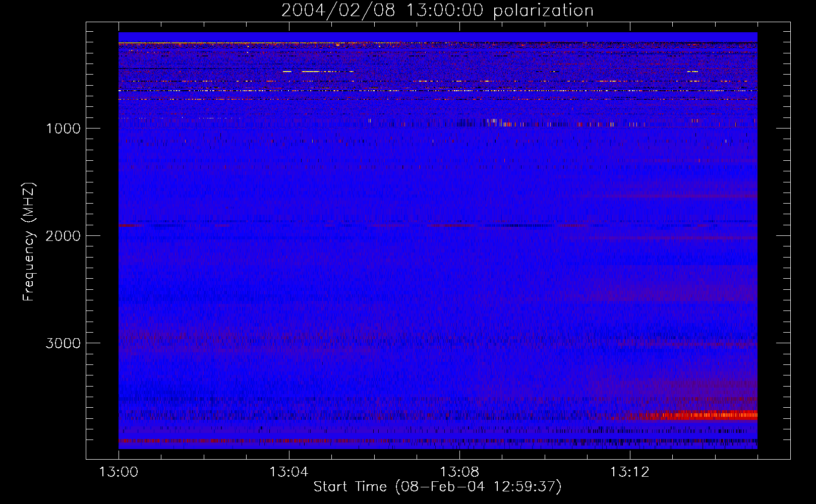Click the 'Start Time (08-Feb-04 12:59:37)' label
The width and height of the screenshot is (816, 504).
point(437,487)
